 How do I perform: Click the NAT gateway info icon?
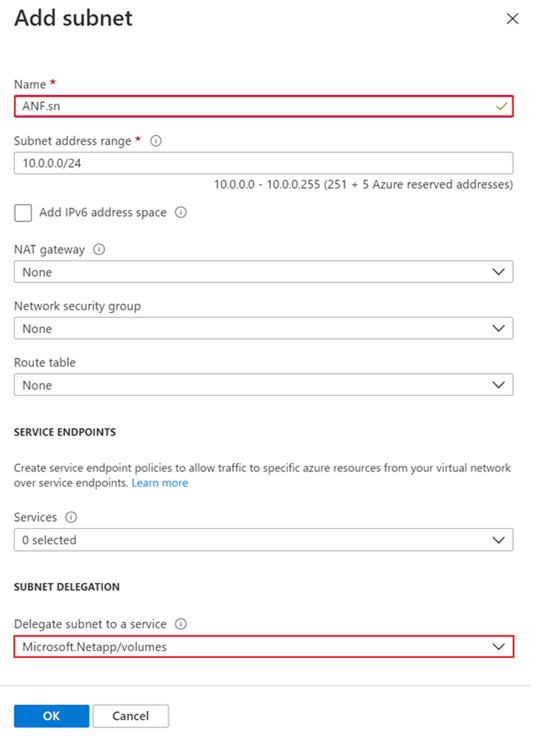pyautogui.click(x=99, y=249)
